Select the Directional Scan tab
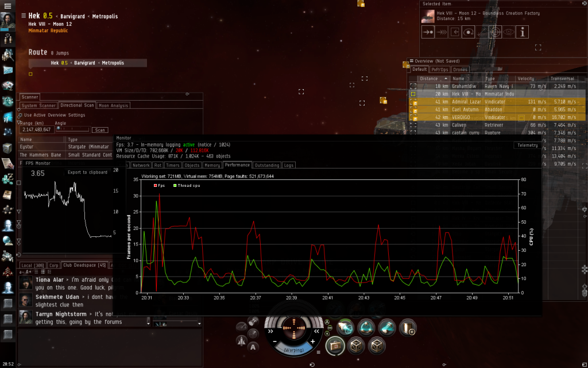 78,105
